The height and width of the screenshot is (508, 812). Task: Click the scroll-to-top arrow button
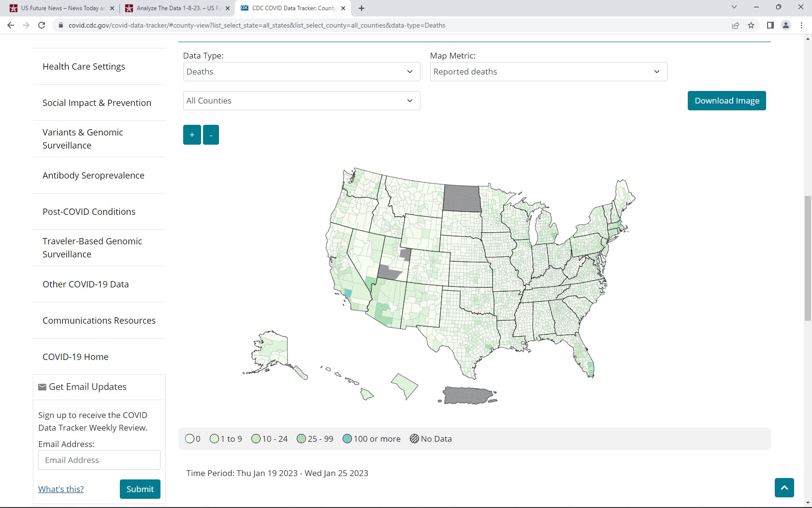(x=784, y=487)
